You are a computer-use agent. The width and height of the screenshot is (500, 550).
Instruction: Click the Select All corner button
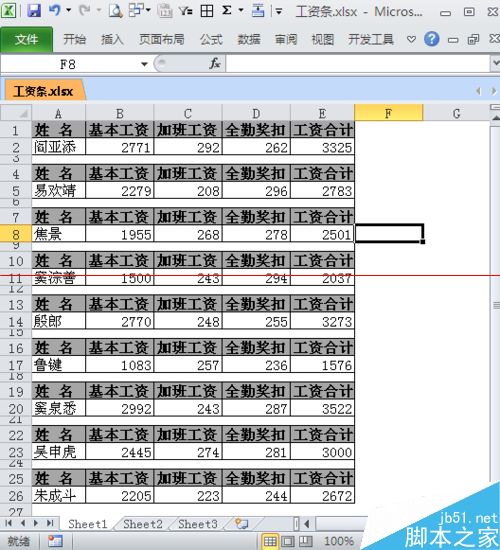pos(16,113)
